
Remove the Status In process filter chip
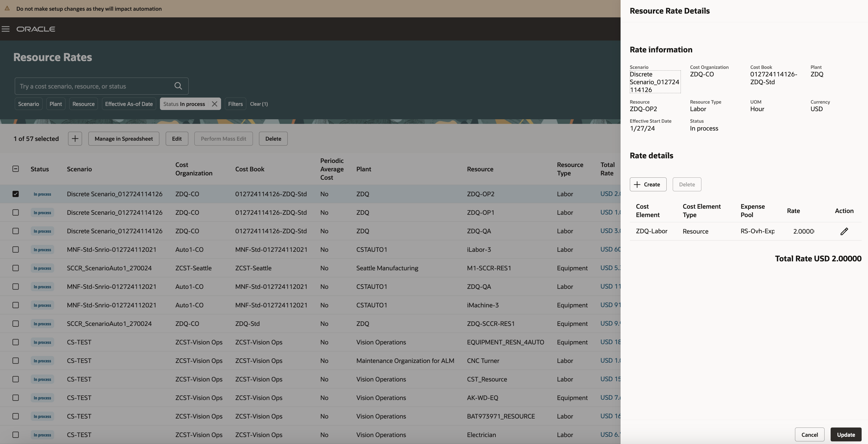[x=214, y=104]
